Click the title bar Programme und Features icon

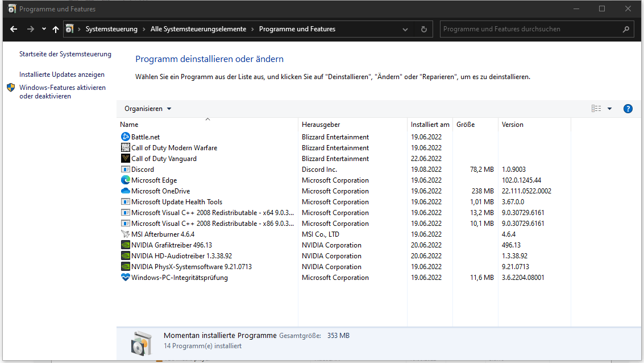pos(12,9)
